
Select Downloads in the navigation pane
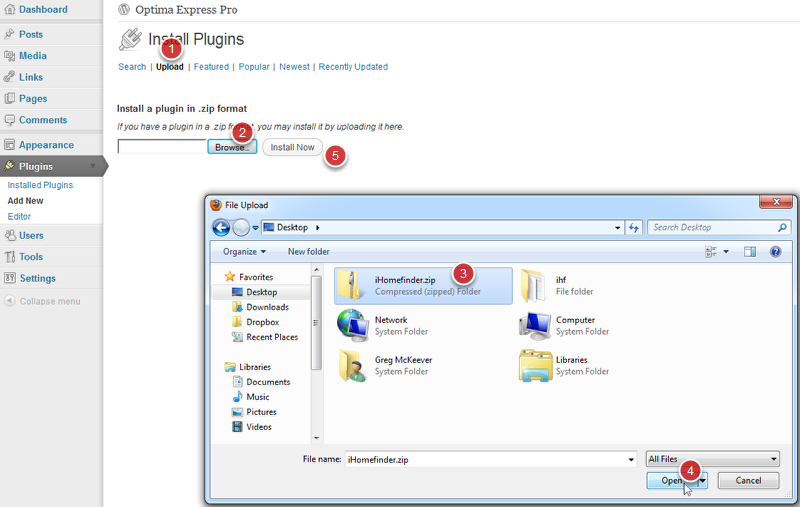[x=267, y=307]
